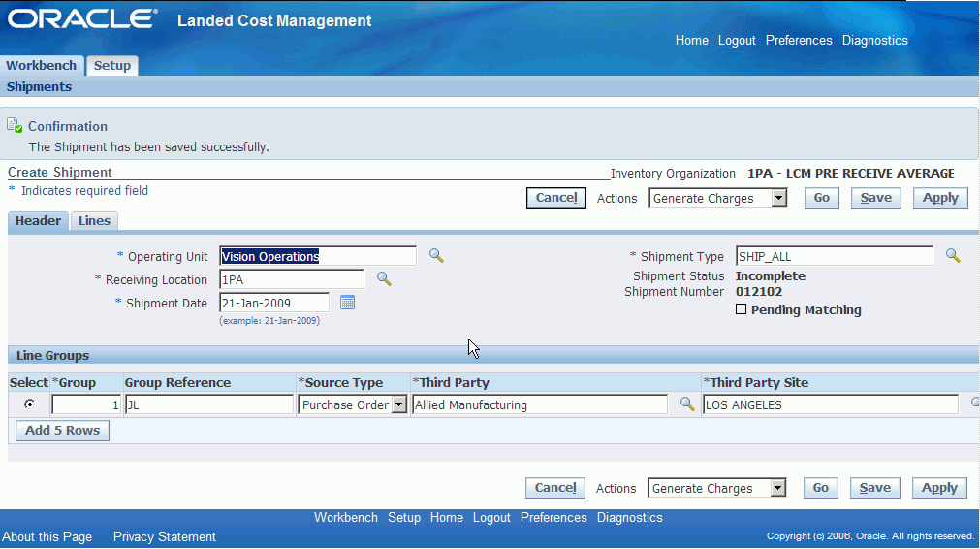
Task: Select the Header subtab
Action: click(38, 221)
